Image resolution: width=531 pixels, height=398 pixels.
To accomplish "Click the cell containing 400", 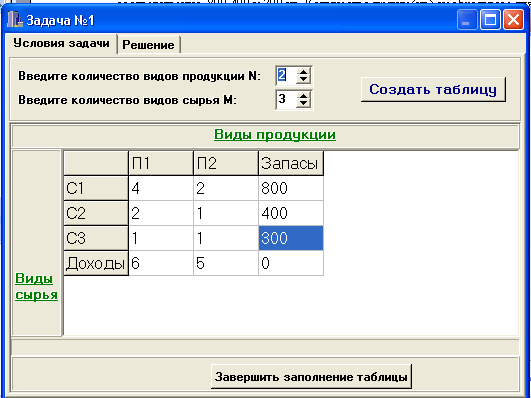I will [291, 213].
